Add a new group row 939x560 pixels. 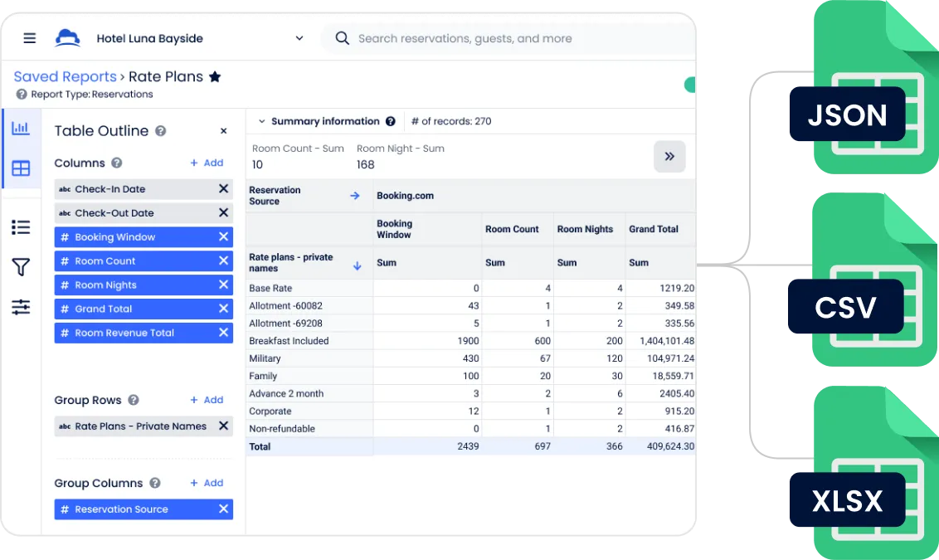(207, 400)
